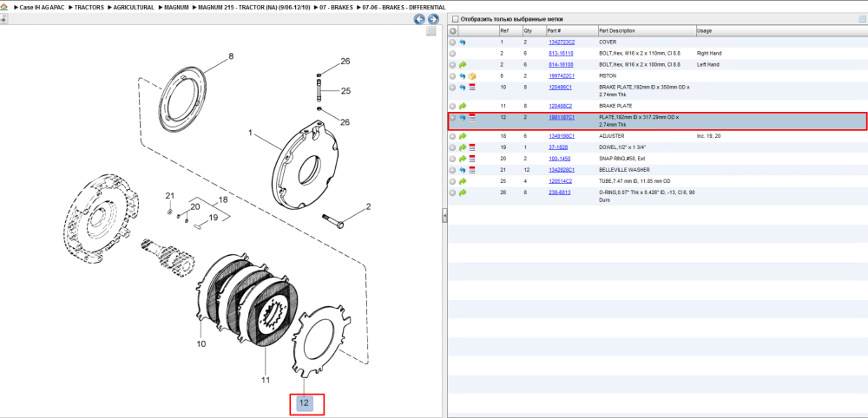The image size is (868, 418).
Task: Open part number link 100-1450
Action: (559, 159)
